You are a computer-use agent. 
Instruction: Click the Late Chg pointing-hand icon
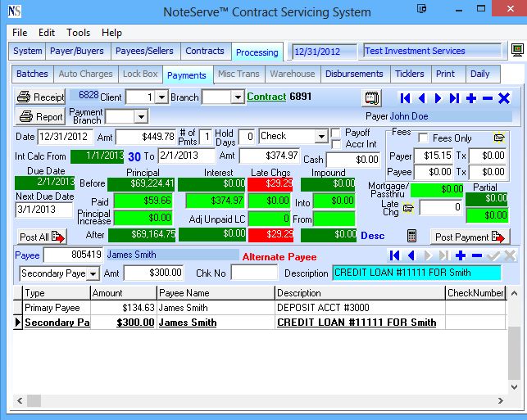point(408,208)
